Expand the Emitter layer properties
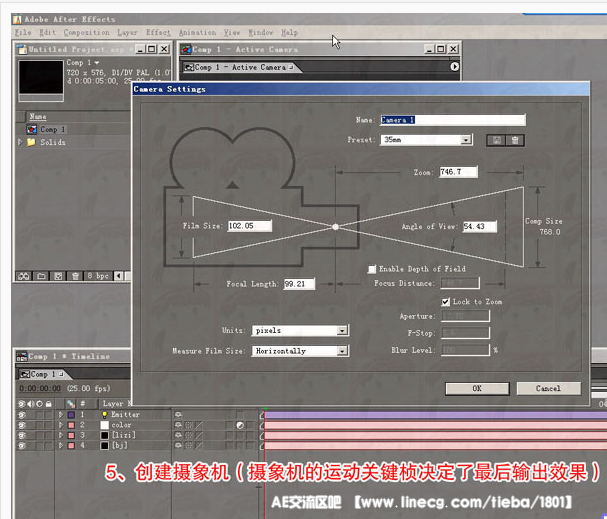The width and height of the screenshot is (607, 519). [x=61, y=415]
